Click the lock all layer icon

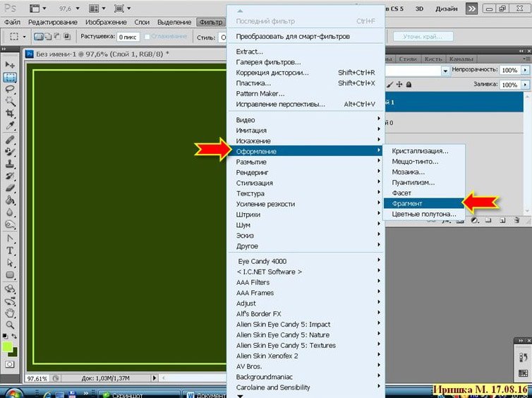tap(409, 84)
